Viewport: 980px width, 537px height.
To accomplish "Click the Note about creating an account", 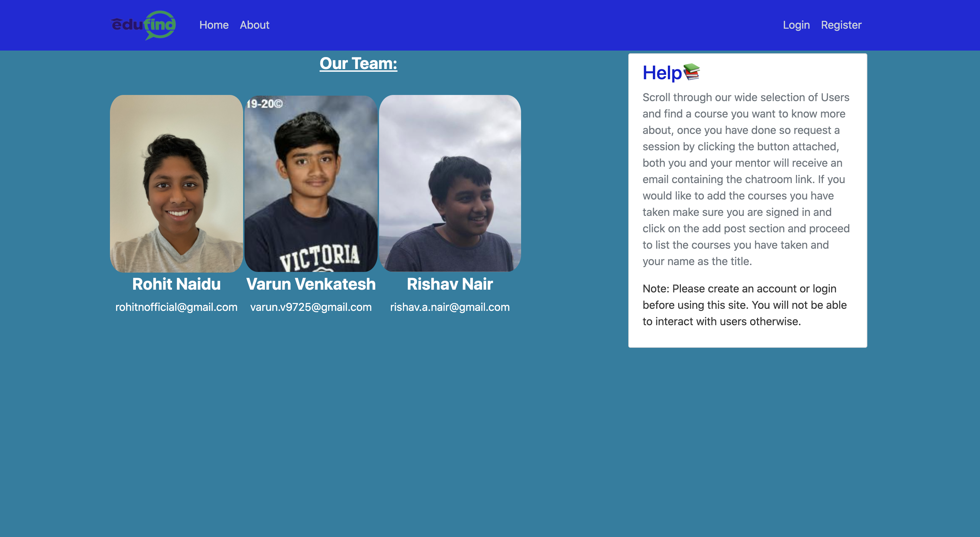I will [x=744, y=305].
